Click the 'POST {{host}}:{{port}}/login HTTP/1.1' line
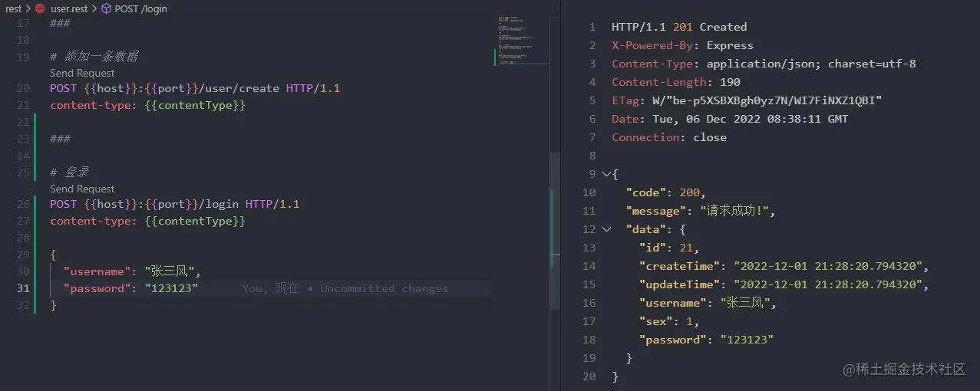The width and height of the screenshot is (980, 391). pos(175,204)
